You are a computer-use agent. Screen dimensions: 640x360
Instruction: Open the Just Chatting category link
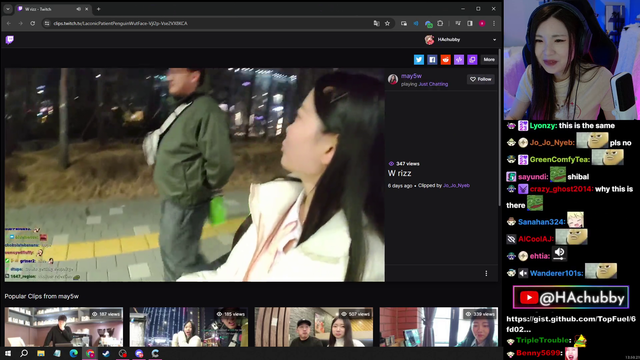tap(433, 84)
